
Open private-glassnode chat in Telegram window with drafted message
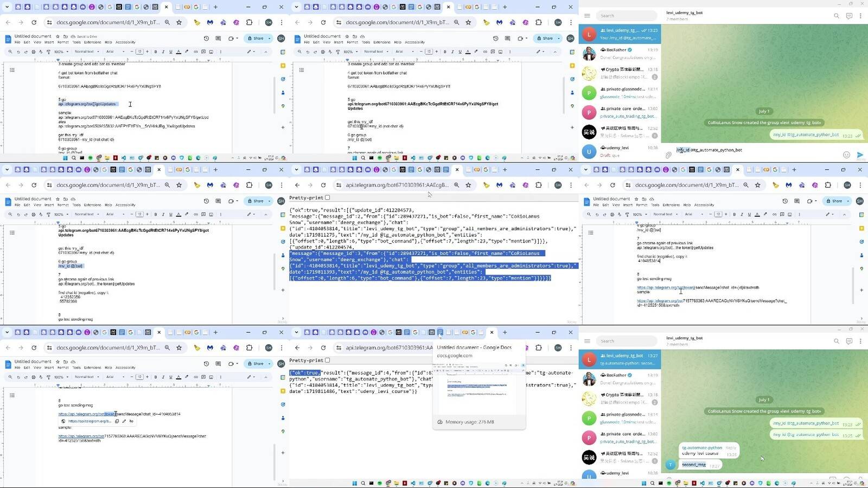(620, 93)
